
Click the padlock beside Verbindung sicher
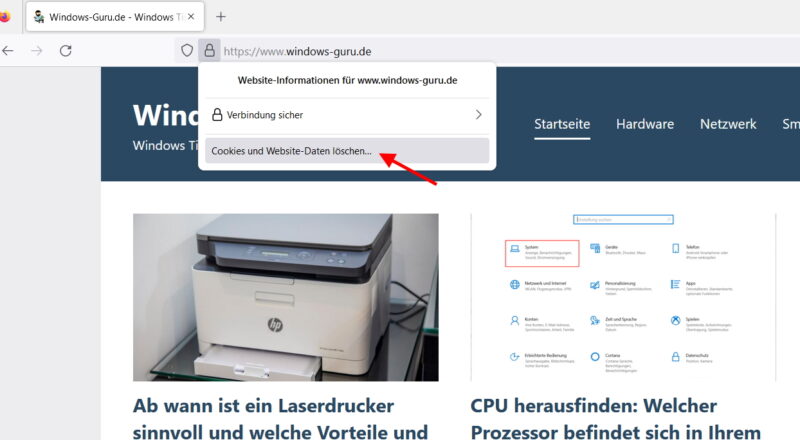pos(217,114)
